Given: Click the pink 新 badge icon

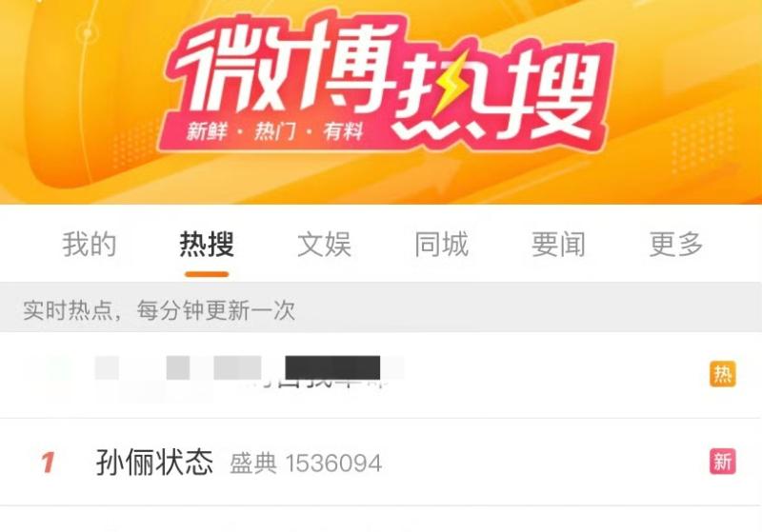Looking at the screenshot, I should click(x=723, y=462).
